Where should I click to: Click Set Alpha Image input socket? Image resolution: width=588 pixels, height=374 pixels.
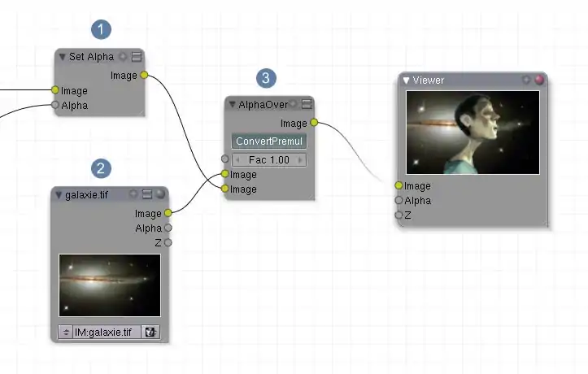55,90
